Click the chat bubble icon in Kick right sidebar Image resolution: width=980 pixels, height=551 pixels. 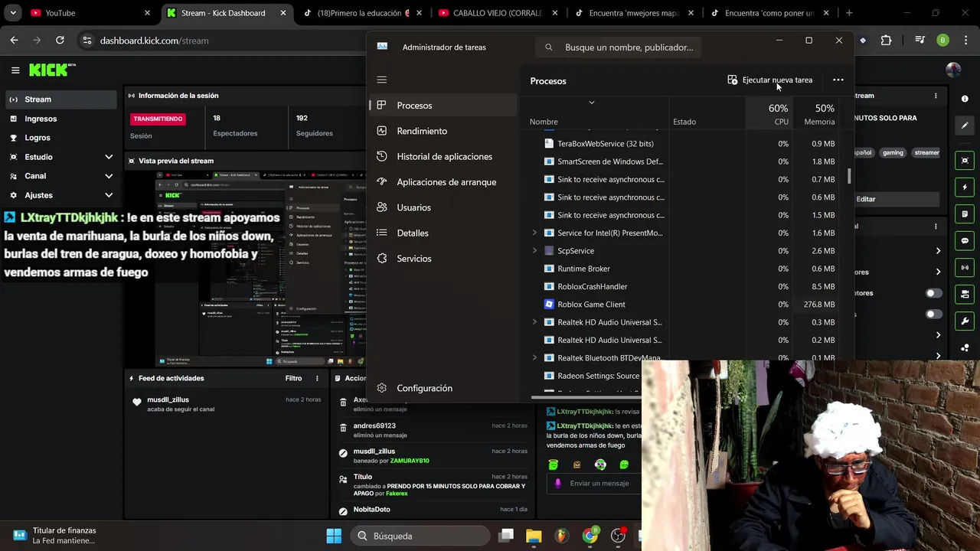(965, 241)
